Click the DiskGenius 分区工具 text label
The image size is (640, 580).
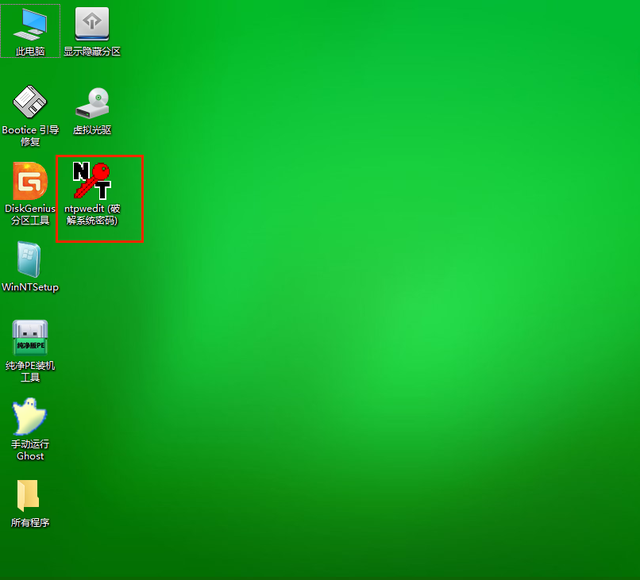coord(30,214)
